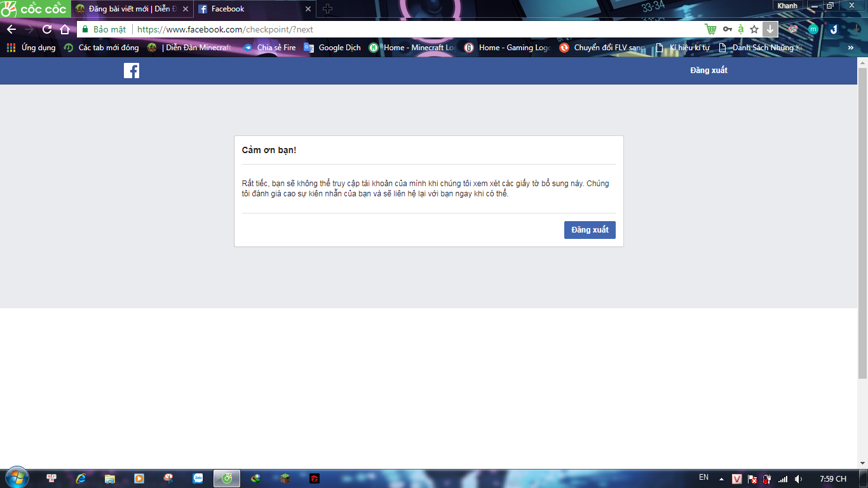Click the Cốc Cốc browser logo button
The image size is (868, 488).
pos(34,9)
